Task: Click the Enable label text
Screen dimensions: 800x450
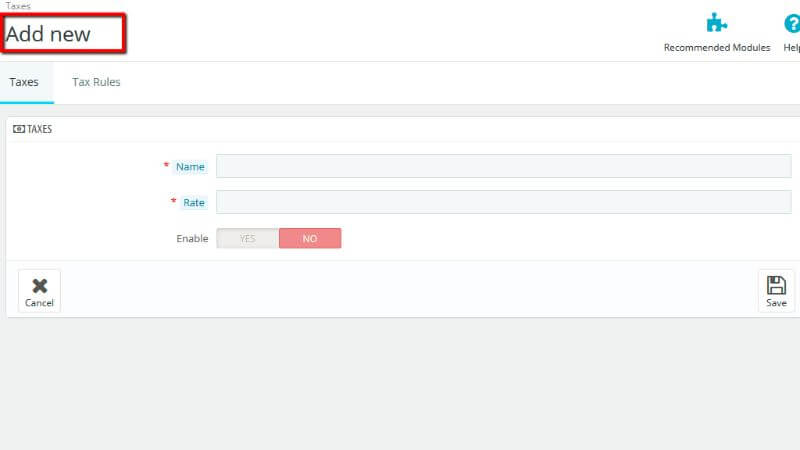Action: [x=192, y=238]
